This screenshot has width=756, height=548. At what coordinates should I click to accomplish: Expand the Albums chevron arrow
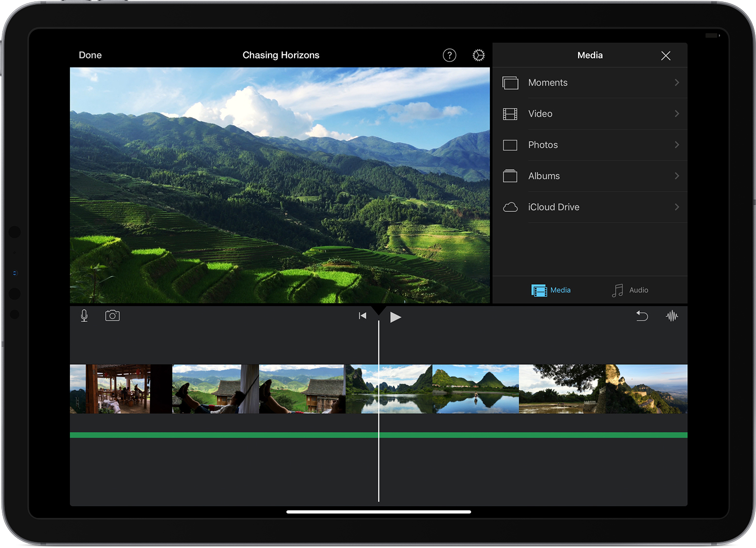click(677, 176)
